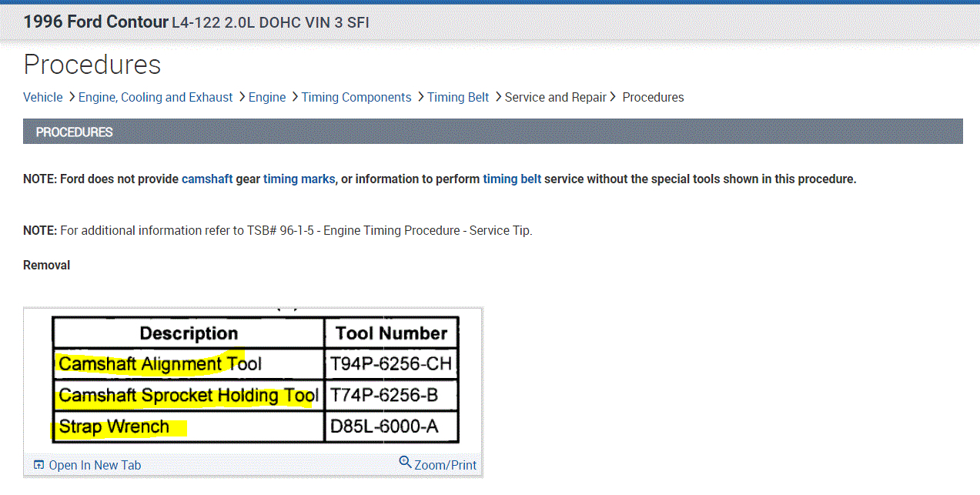980x495 pixels.
Task: Click the chevron before Timing Belt breadcrumb
Action: [x=420, y=97]
